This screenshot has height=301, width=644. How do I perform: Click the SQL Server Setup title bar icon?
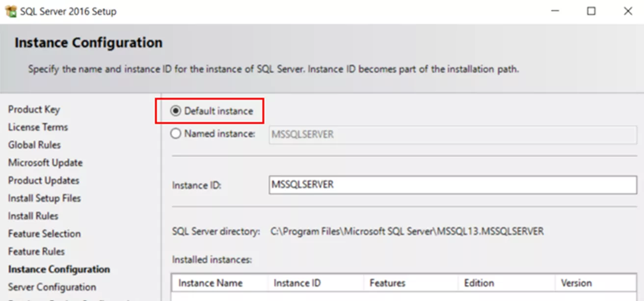(10, 11)
